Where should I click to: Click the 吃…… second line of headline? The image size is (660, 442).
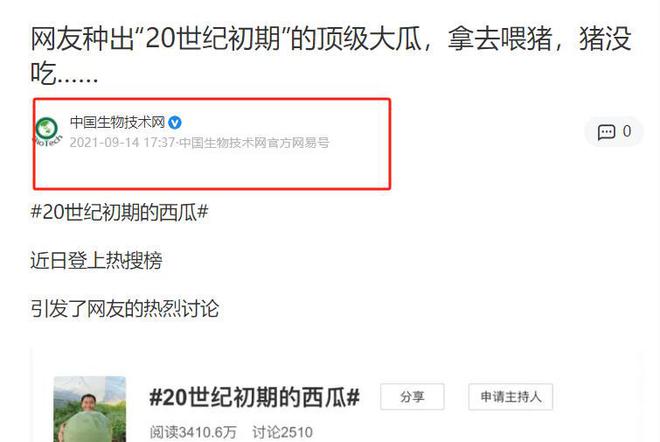tap(64, 73)
